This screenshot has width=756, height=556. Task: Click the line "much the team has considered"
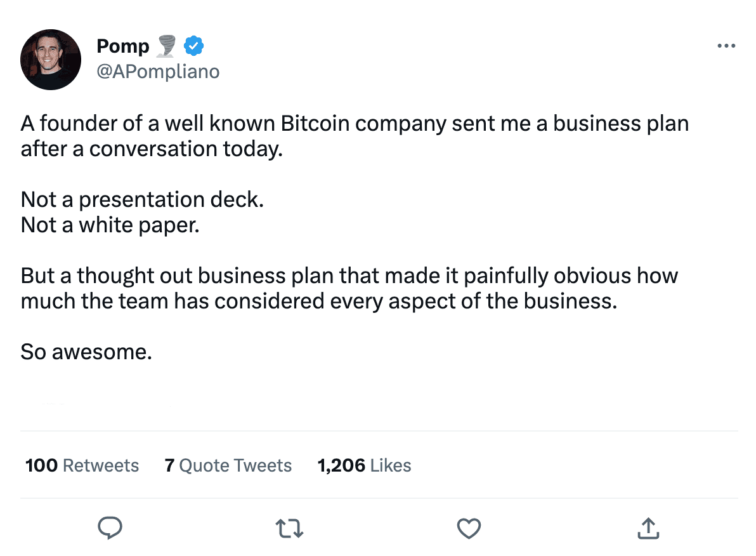pyautogui.click(x=318, y=301)
